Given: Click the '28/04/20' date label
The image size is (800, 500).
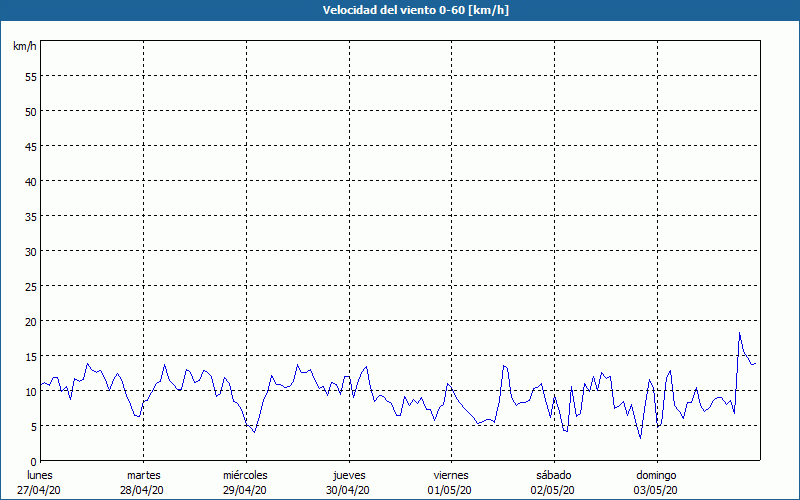Looking at the screenshot, I should click(142, 490).
